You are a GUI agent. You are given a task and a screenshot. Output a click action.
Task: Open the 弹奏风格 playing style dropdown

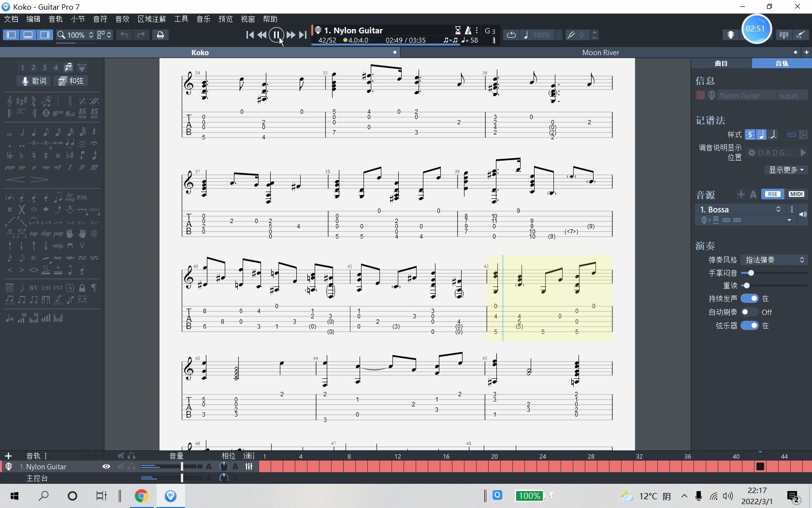coord(774,260)
